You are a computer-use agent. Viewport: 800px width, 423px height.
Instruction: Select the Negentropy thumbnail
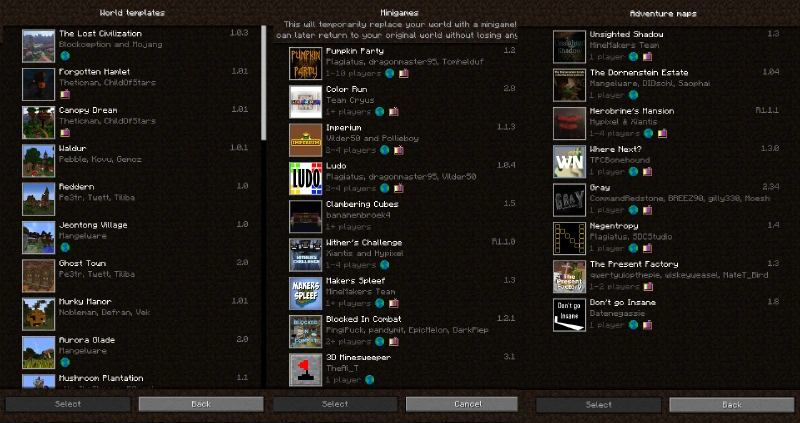(569, 238)
